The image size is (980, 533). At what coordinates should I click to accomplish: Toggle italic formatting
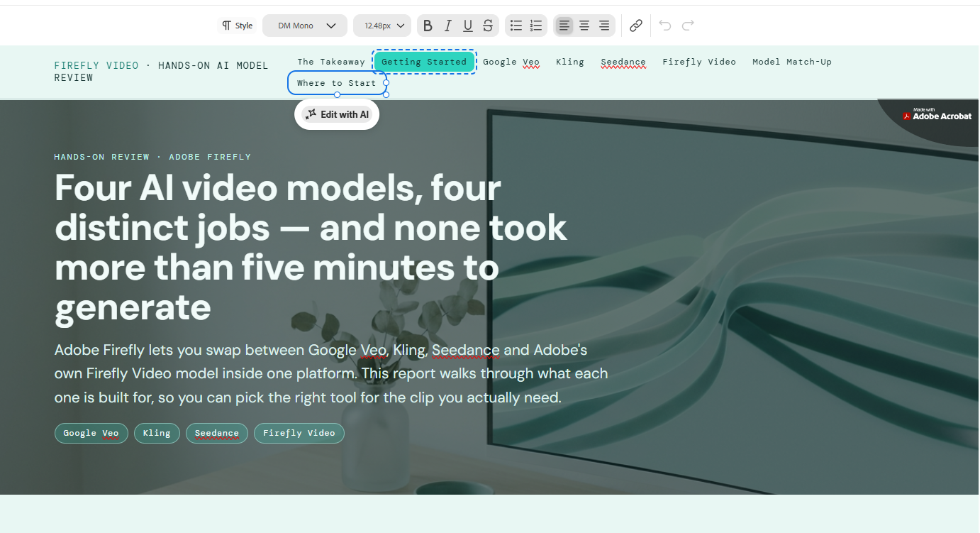point(447,26)
